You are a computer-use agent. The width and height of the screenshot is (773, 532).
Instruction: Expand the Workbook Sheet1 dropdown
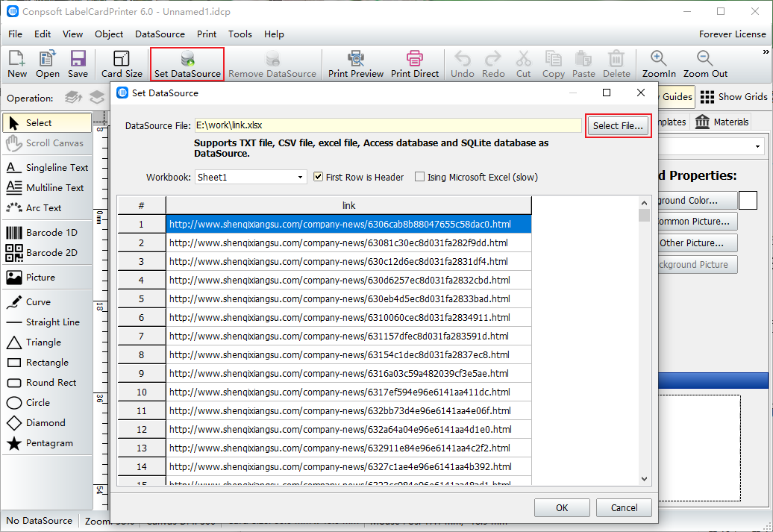coord(300,178)
